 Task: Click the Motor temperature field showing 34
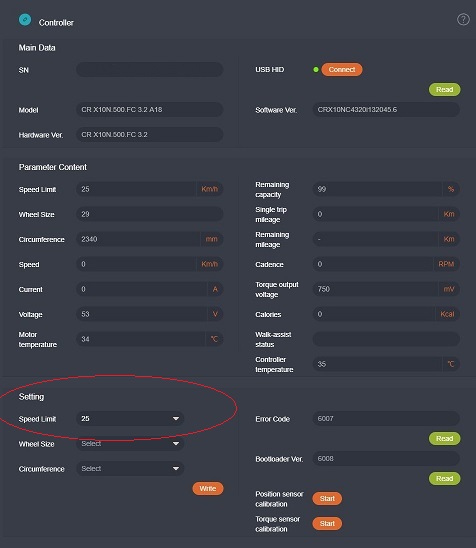coord(150,339)
